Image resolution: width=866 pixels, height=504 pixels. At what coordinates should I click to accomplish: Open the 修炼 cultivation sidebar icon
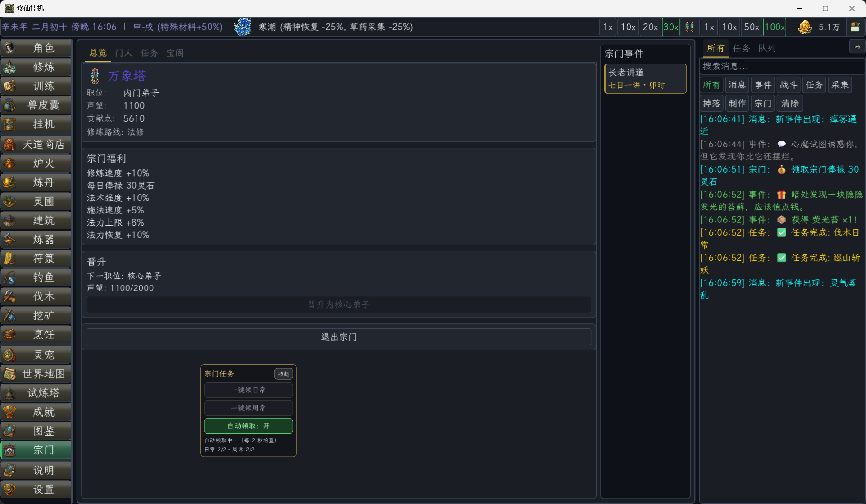[x=10, y=67]
